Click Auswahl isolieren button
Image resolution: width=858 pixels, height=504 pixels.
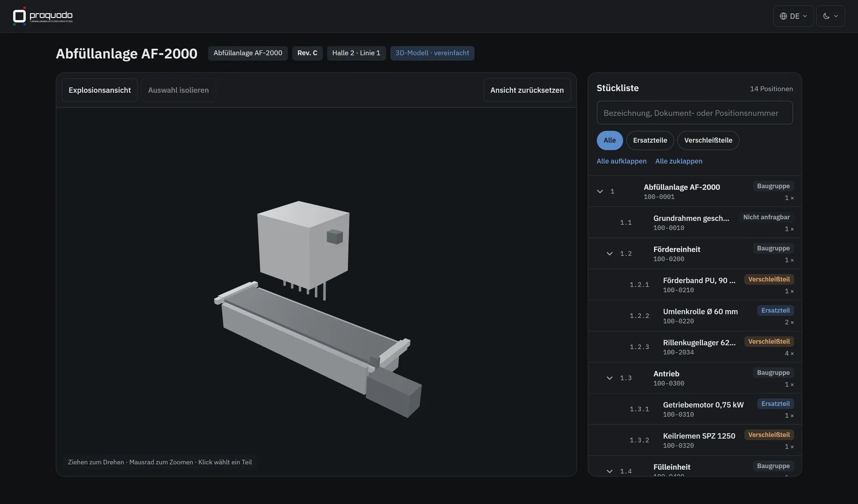[178, 90]
